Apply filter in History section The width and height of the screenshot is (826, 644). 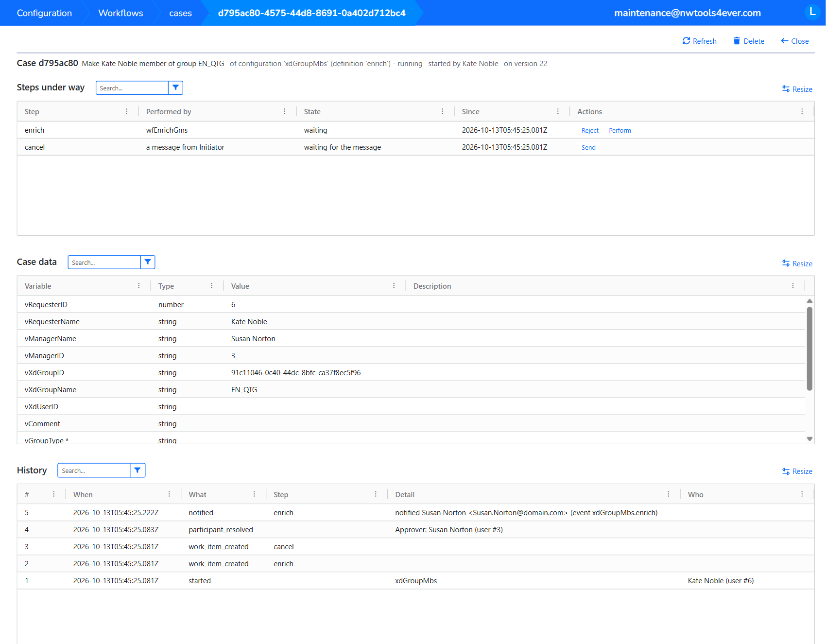tap(138, 470)
